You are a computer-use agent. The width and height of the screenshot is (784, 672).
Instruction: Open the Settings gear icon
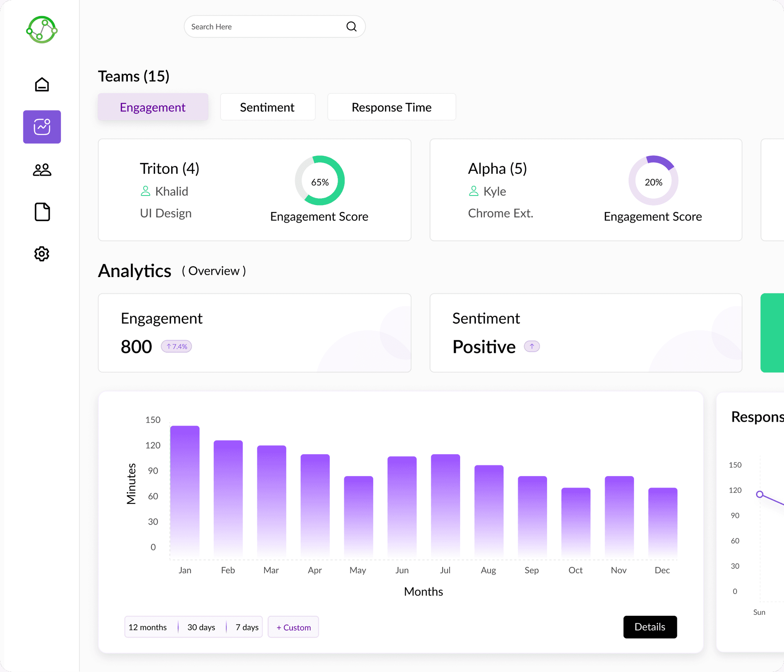tap(42, 254)
